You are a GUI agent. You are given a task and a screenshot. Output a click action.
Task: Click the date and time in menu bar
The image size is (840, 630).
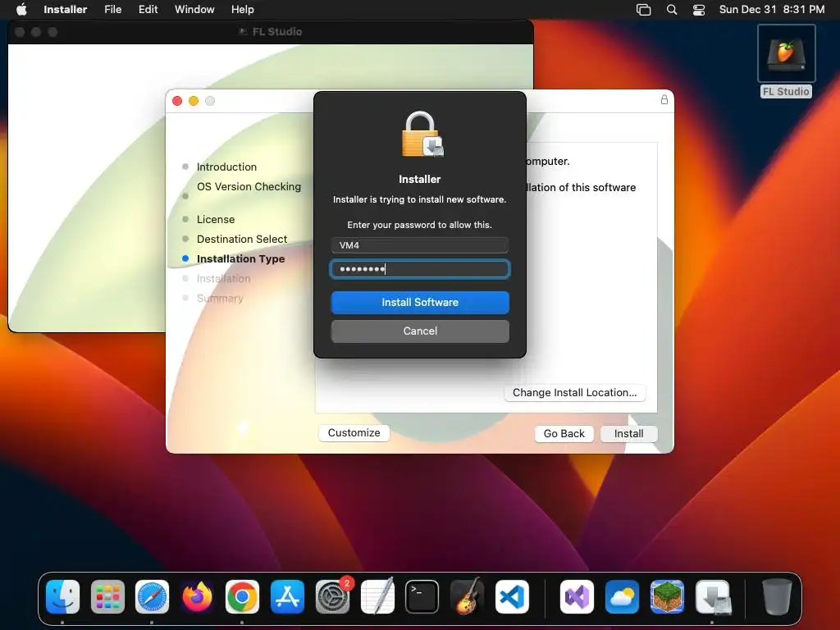(771, 9)
